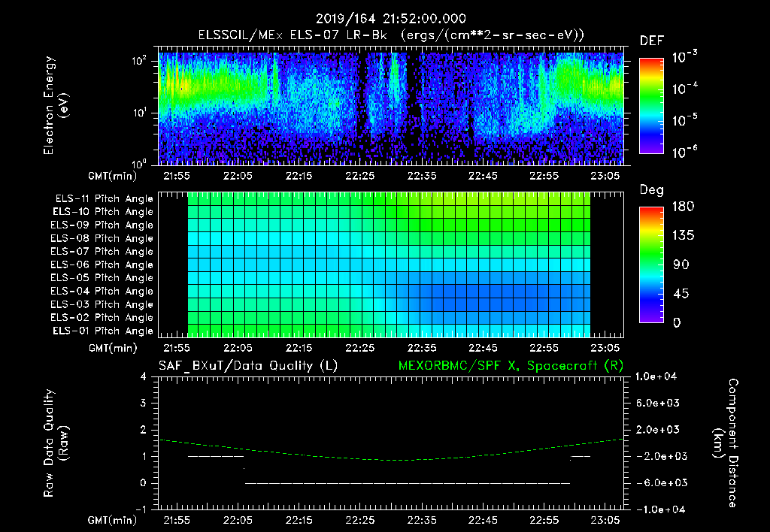Viewport: 770px width, 532px height.
Task: Click the Deg pitch angle color bar
Action: click(x=651, y=264)
